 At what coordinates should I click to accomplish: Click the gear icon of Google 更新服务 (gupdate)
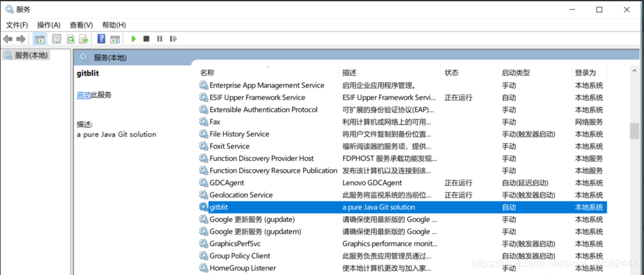tap(203, 219)
